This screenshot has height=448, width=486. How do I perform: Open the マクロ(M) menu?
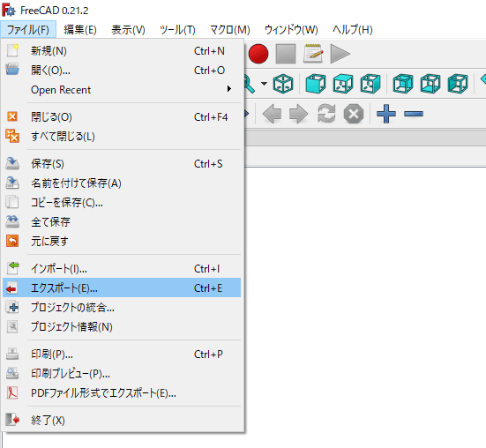click(230, 30)
